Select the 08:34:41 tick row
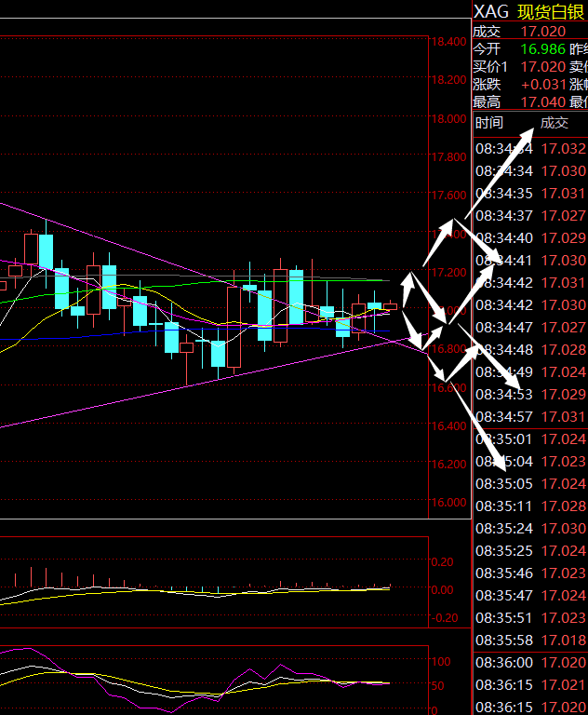 [x=530, y=261]
